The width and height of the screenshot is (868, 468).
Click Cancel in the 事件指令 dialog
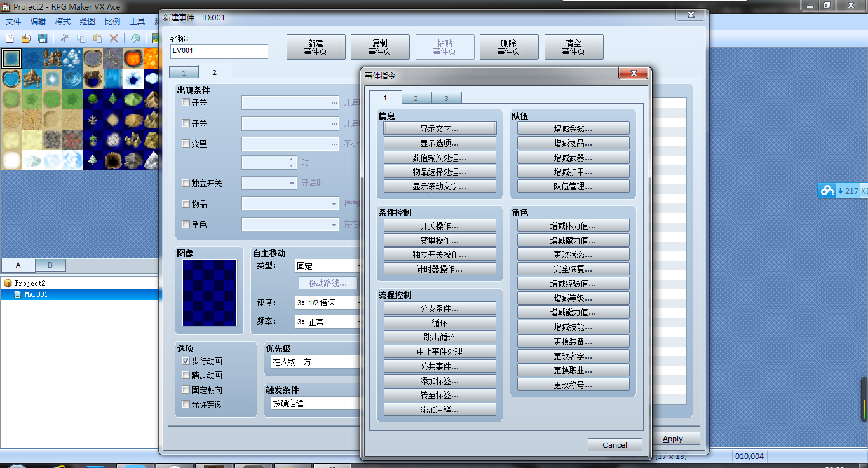tap(614, 445)
